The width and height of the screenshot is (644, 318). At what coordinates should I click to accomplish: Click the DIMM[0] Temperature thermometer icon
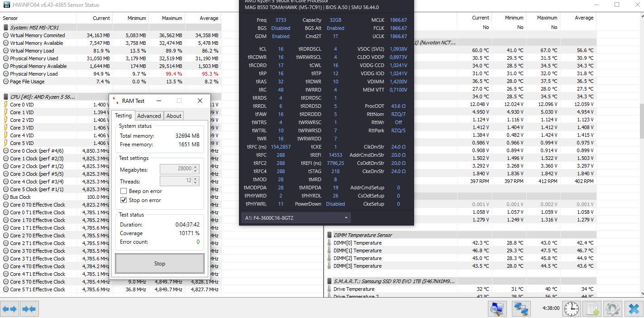click(329, 243)
